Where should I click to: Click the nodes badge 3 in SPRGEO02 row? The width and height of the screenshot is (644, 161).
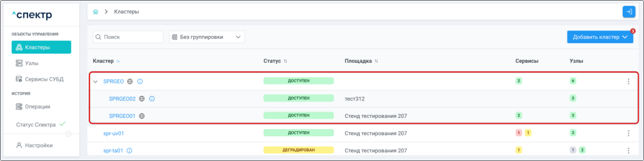[x=573, y=98]
